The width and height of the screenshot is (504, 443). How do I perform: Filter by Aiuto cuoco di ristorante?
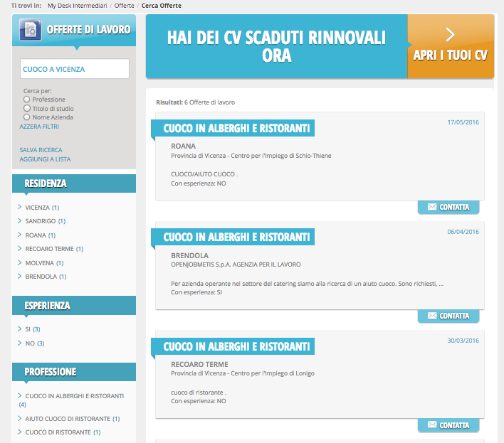coord(68,419)
